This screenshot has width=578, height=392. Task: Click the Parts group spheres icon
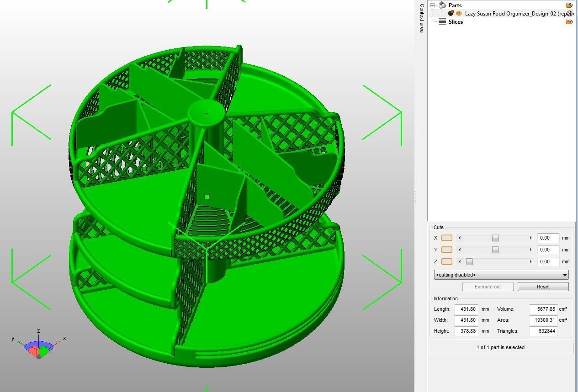click(x=442, y=5)
